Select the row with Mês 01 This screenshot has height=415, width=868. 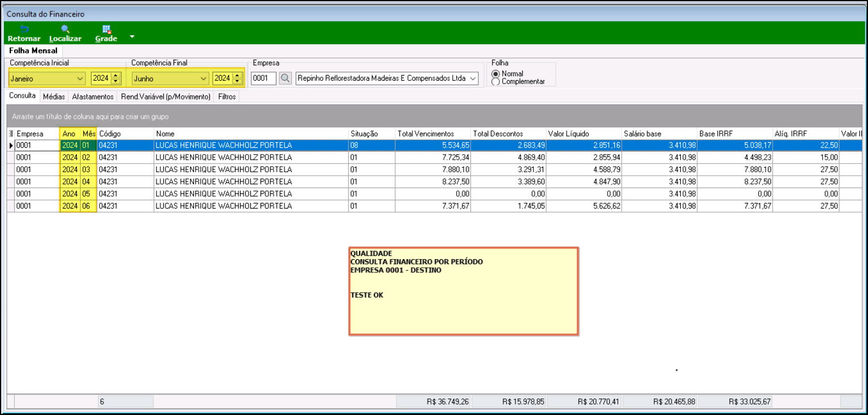[435, 146]
